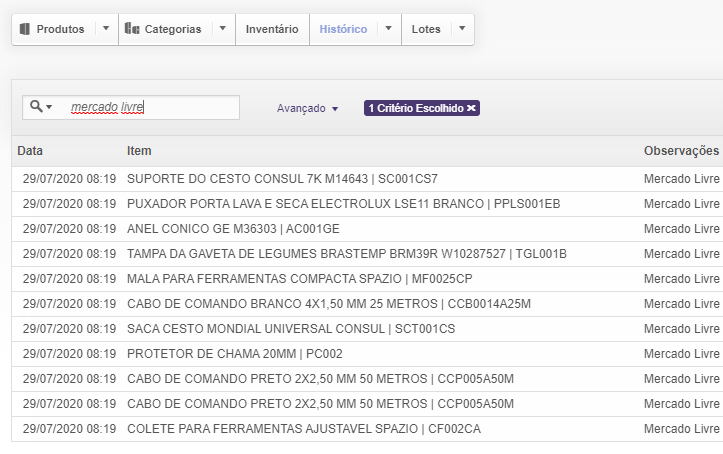Image resolution: width=723 pixels, height=454 pixels.
Task: Expand the Lotes dropdown arrow
Action: pyautogui.click(x=461, y=29)
